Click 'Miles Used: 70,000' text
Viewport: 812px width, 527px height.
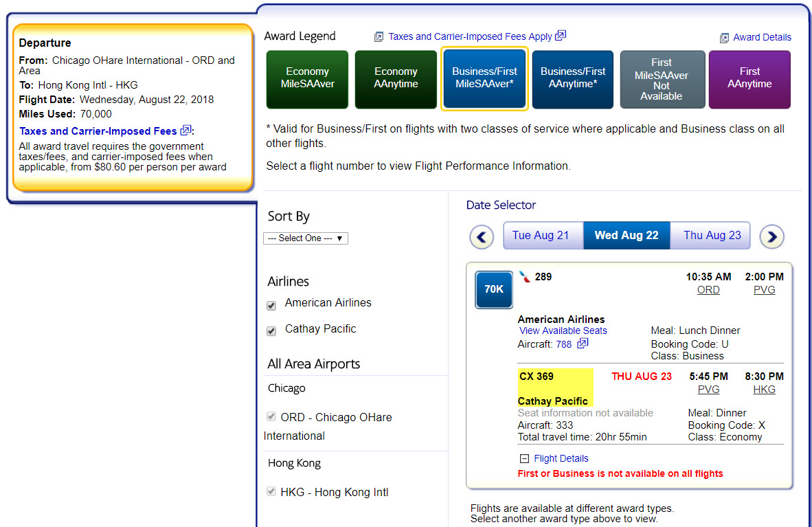[65, 114]
